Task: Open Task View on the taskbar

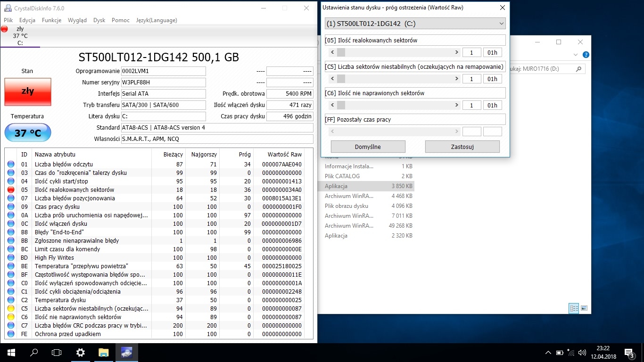Action: (57, 352)
